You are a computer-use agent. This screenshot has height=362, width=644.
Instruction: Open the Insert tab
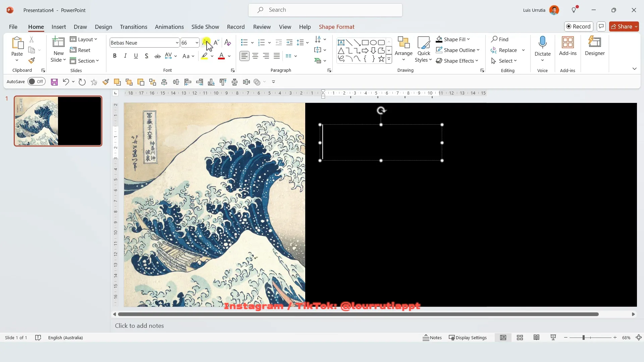point(59,27)
